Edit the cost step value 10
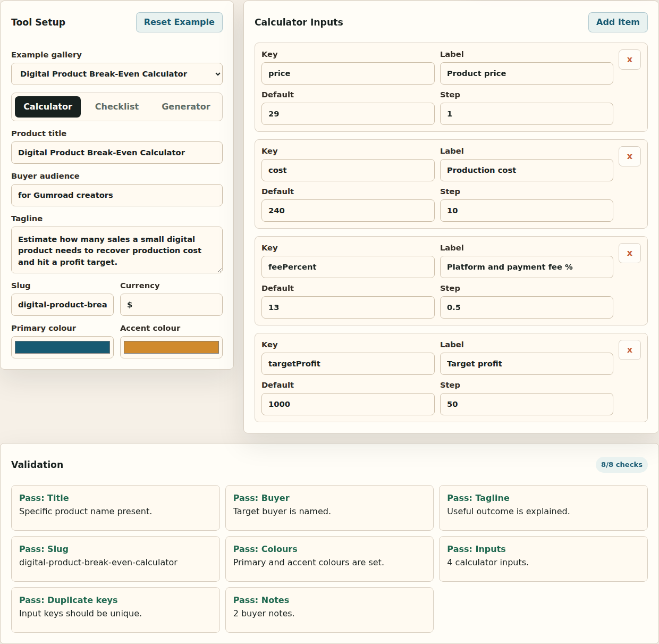Viewport: 659px width, 644px height. pos(527,211)
